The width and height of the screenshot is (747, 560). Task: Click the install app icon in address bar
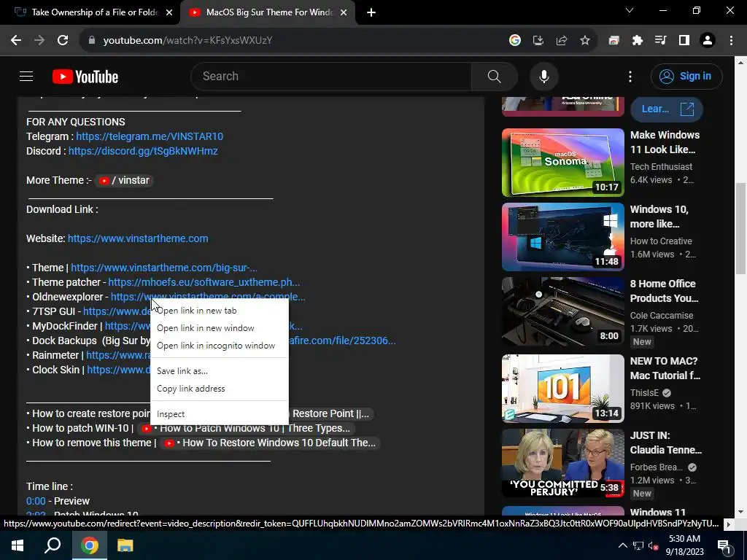point(538,41)
